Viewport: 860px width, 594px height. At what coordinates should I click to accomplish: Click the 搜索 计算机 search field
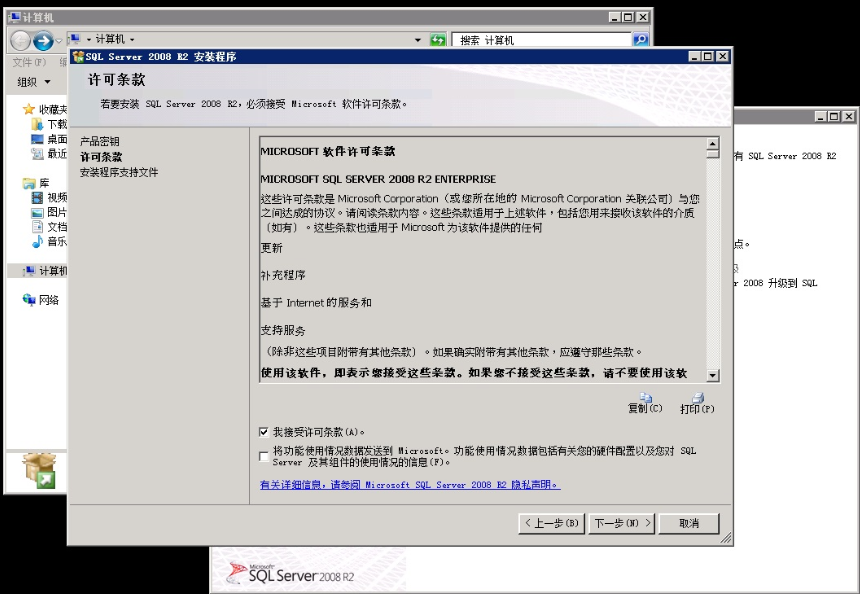[541, 40]
